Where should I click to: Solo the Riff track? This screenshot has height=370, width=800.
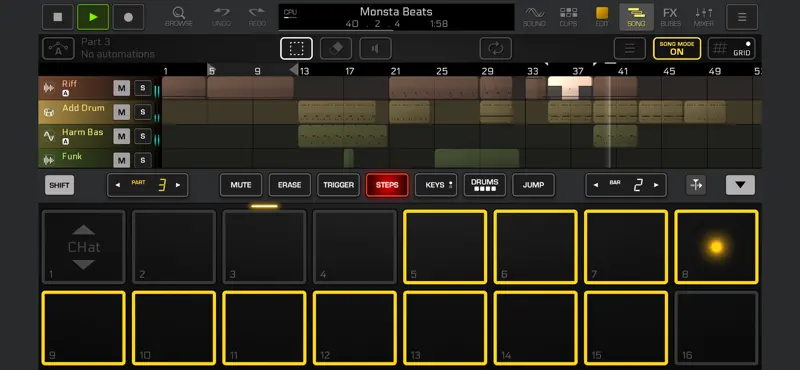tap(142, 88)
